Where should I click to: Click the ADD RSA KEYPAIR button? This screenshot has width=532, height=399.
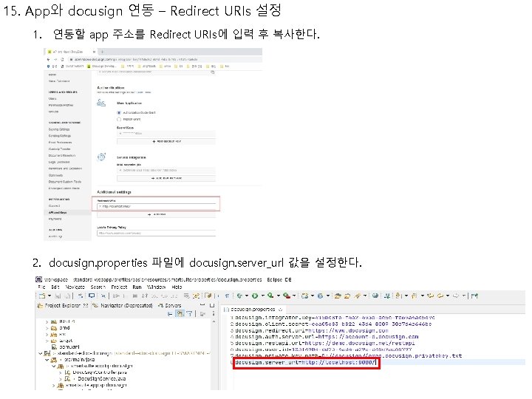[x=166, y=178]
